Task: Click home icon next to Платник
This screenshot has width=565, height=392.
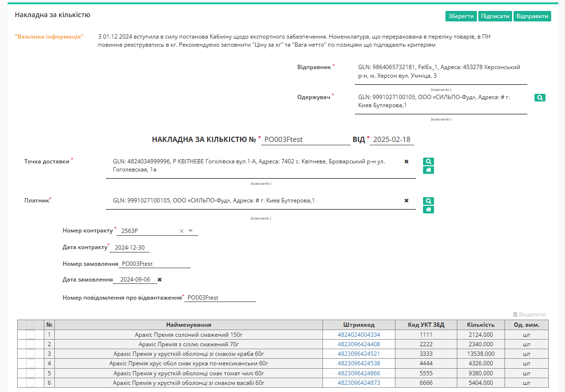Action: point(428,210)
